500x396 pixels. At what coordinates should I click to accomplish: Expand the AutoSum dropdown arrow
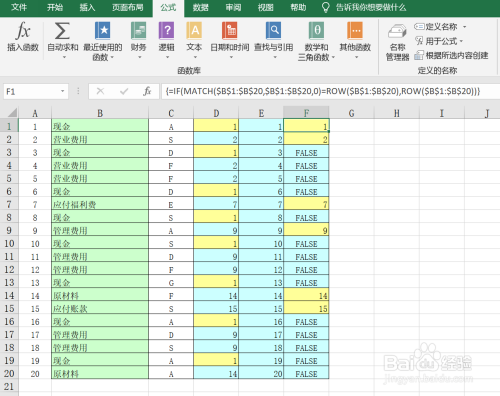pyautogui.click(x=64, y=57)
